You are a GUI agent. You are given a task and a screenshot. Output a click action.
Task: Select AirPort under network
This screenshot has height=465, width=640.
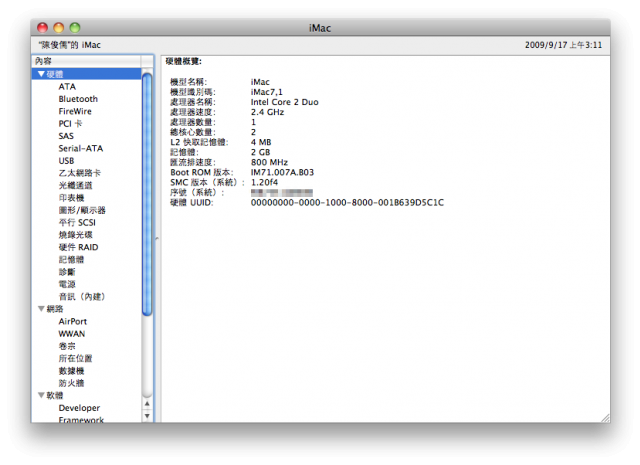[73, 321]
